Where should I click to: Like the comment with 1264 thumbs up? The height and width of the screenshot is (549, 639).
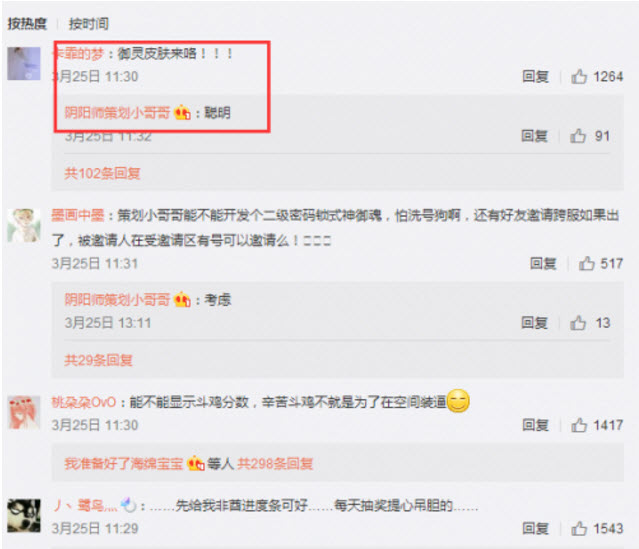point(579,76)
